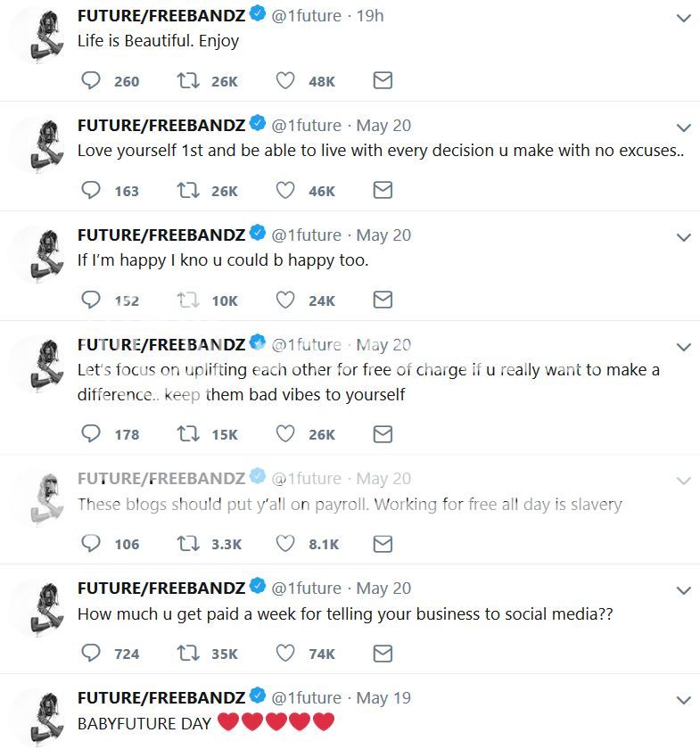The height and width of the screenshot is (749, 700).
Task: Retweet the "Life is Beautiful. Enjoy" tweet
Action: pyautogui.click(x=188, y=81)
